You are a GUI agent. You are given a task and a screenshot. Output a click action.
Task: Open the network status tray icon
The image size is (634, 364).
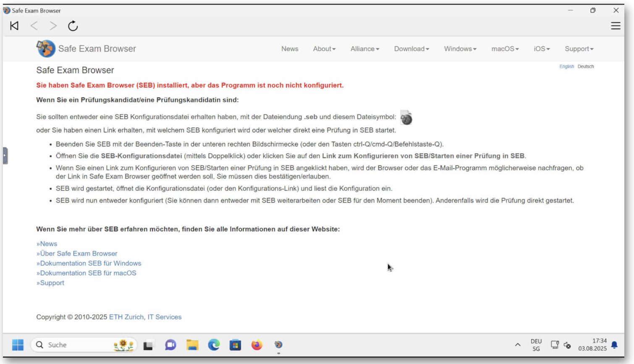point(555,345)
